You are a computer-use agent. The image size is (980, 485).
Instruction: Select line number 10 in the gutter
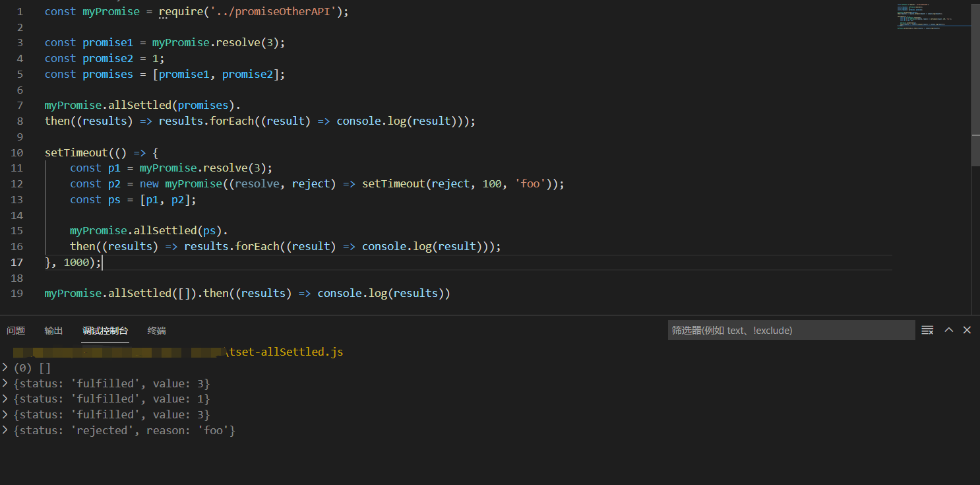[x=17, y=152]
